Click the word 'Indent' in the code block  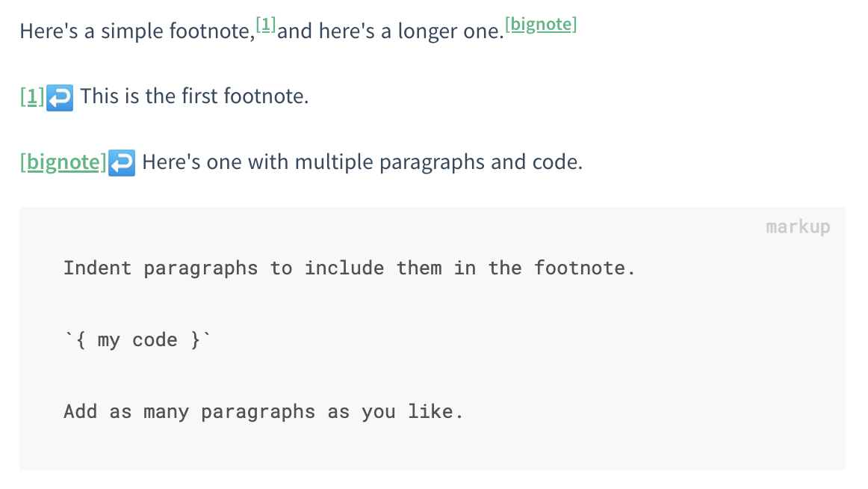[97, 268]
